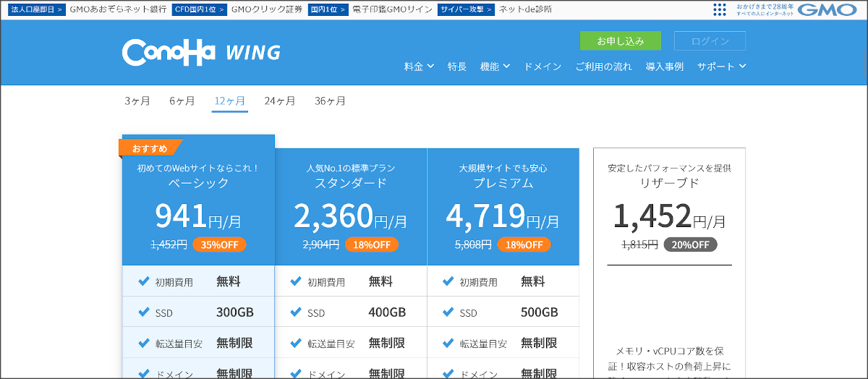The width and height of the screenshot is (868, 379).
Task: Expand the サポート support menu
Action: point(721,67)
